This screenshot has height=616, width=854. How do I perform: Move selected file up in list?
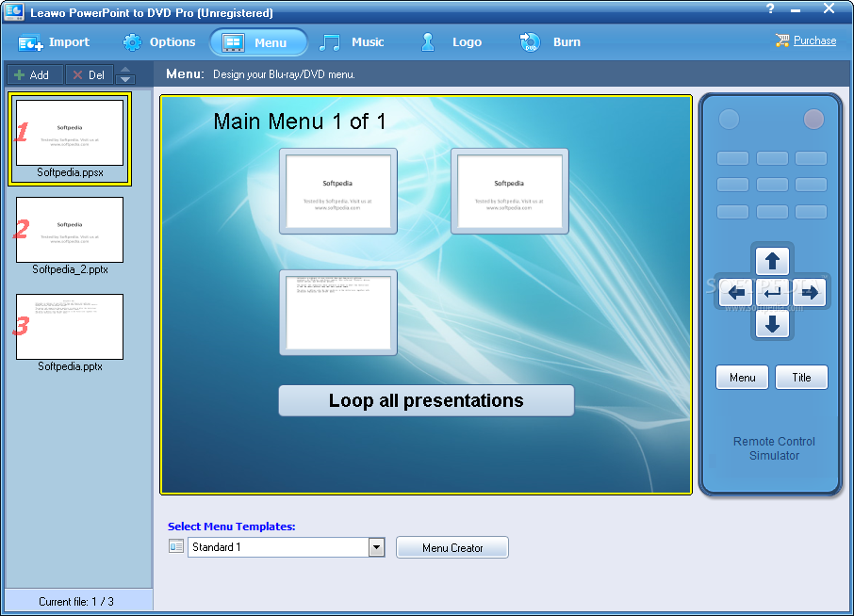coord(125,70)
